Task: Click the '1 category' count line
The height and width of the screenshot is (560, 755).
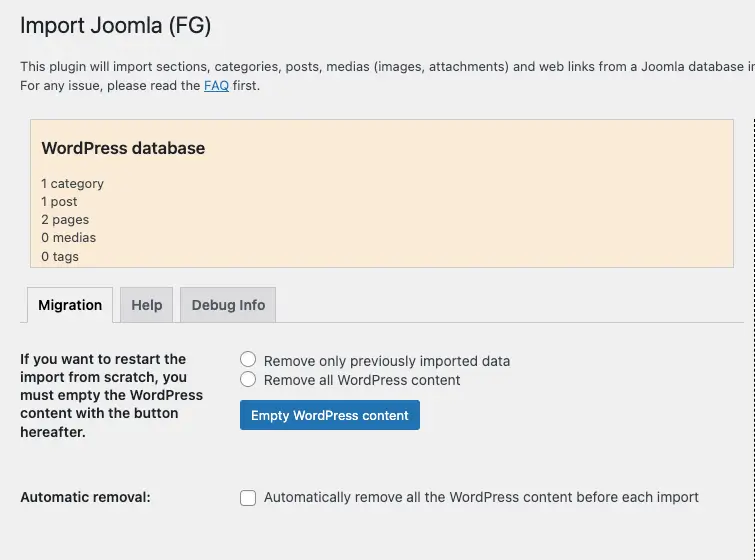Action: point(72,184)
